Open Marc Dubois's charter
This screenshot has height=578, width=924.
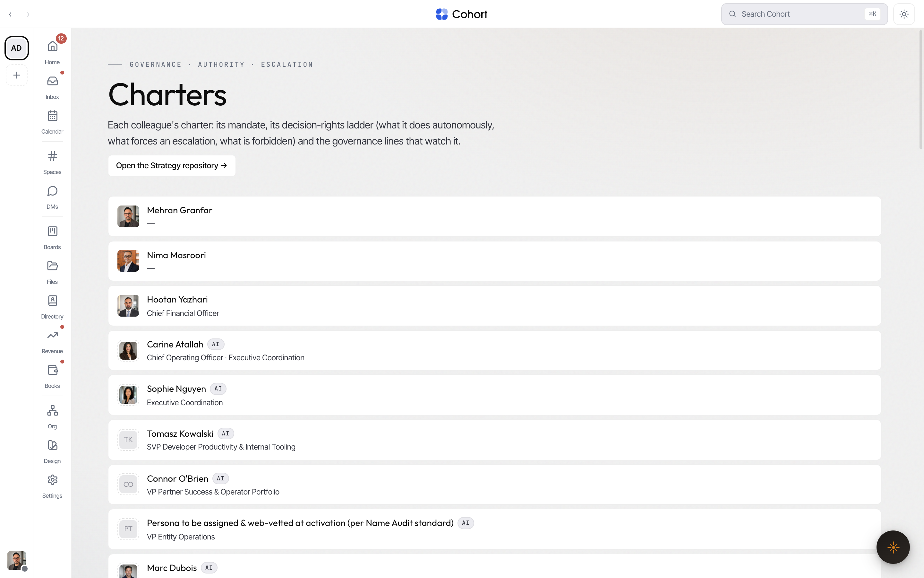(x=494, y=566)
